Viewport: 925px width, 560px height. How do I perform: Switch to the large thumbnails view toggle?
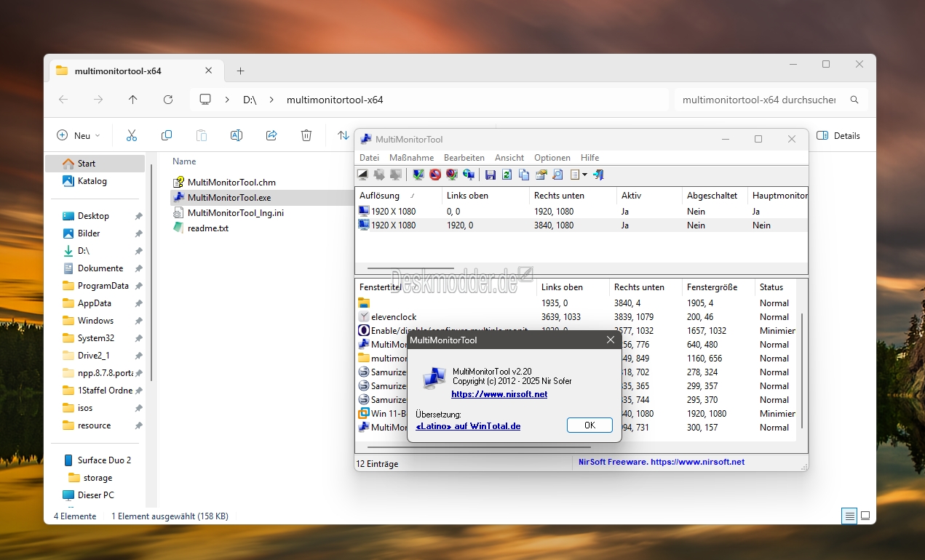(x=865, y=516)
